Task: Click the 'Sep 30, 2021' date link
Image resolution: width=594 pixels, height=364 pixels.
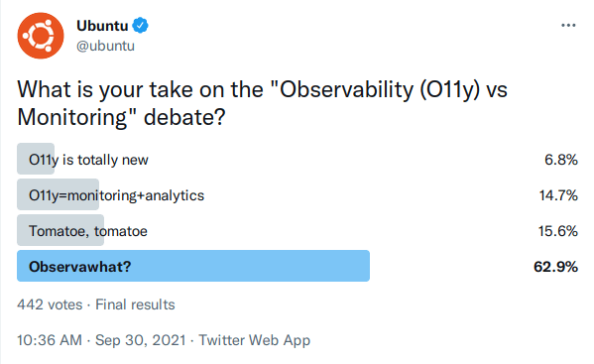Action: pyautogui.click(x=141, y=340)
